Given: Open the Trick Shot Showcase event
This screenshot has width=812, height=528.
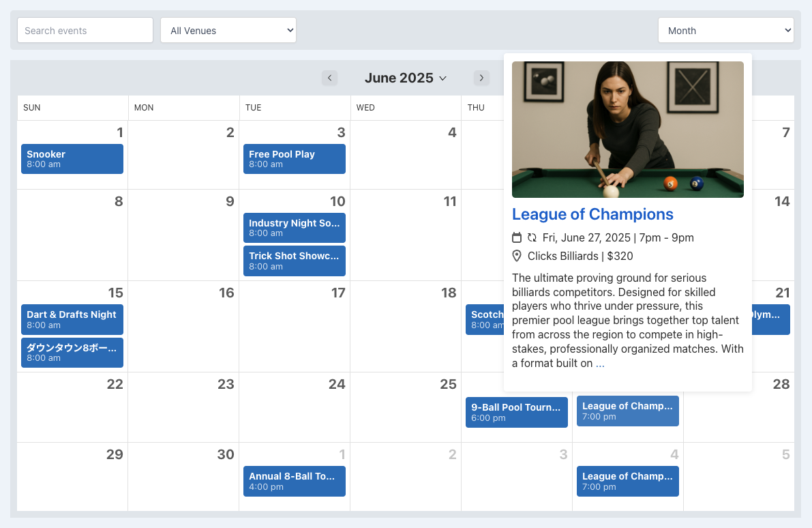Looking at the screenshot, I should click(x=294, y=261).
